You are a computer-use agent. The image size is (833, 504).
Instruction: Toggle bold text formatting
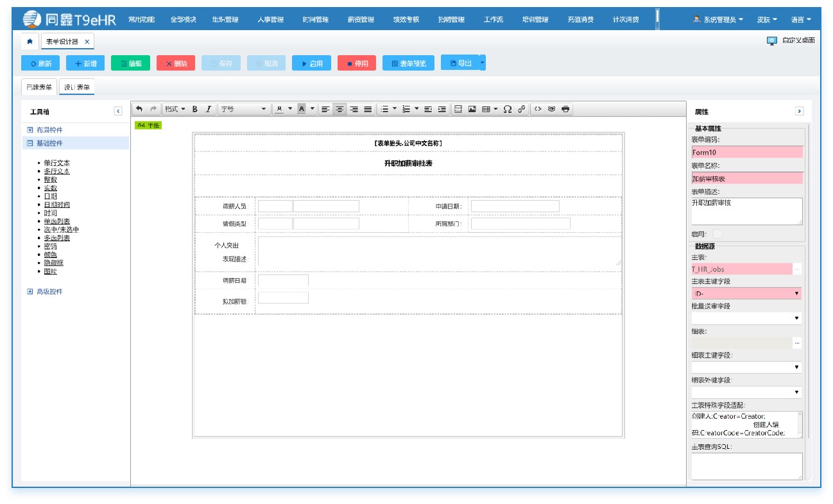click(x=194, y=109)
